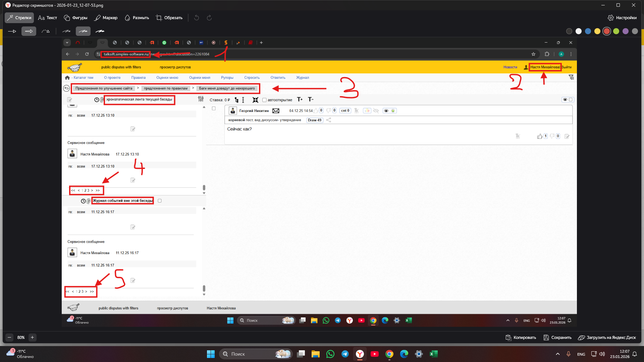Zoom out with the minus button
Viewport: 644px width, 362px height.
[x=9, y=338]
